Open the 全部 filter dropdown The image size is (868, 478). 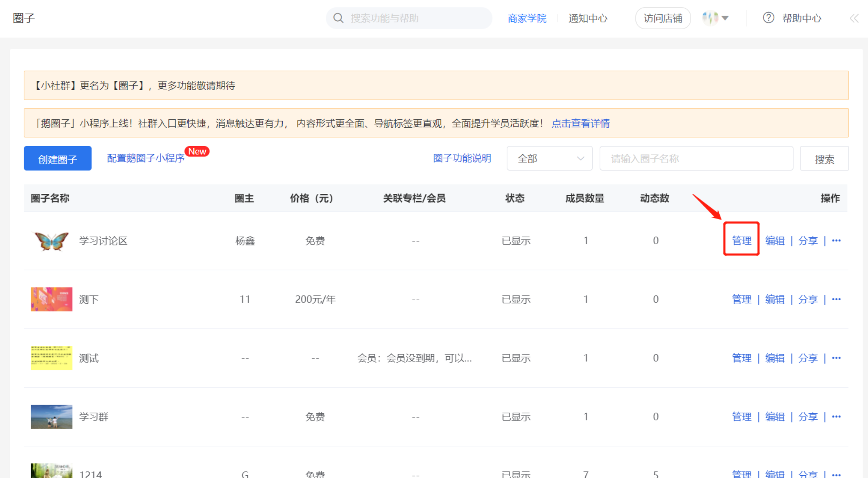[x=549, y=159]
